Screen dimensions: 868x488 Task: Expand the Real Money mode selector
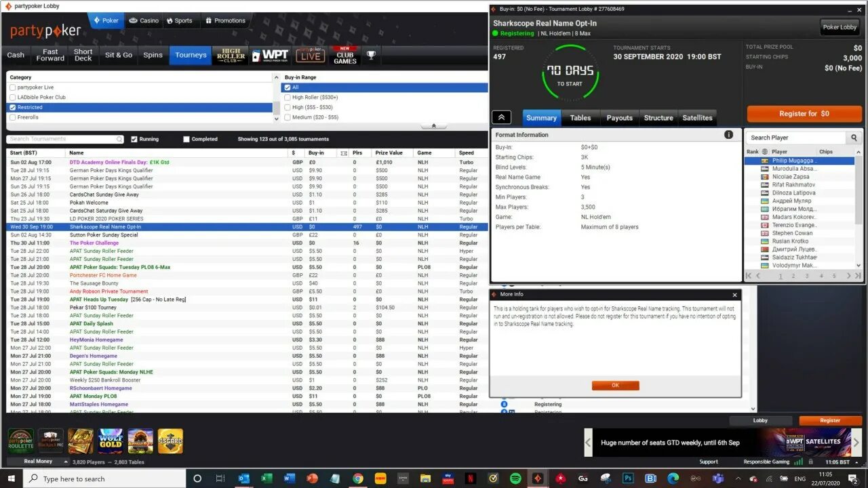pos(66,462)
